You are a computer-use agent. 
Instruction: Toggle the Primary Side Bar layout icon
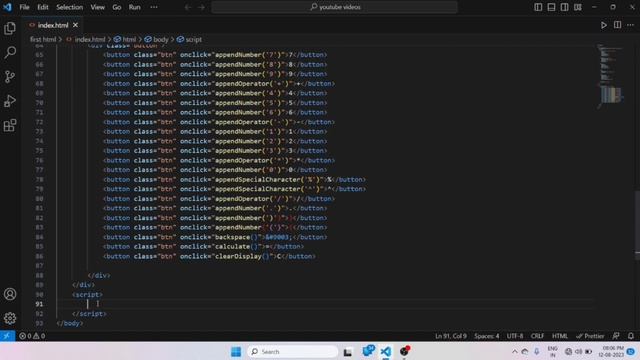[538, 7]
